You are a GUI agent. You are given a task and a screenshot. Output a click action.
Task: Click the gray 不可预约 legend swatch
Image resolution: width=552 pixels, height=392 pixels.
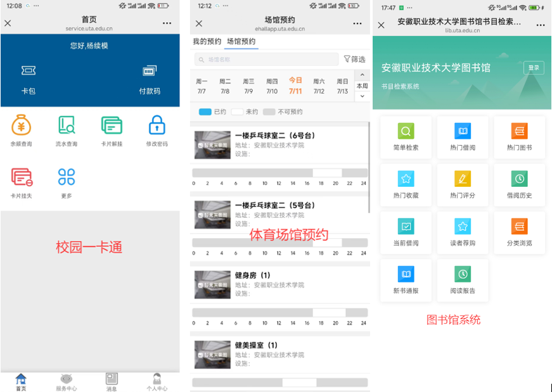tap(269, 112)
